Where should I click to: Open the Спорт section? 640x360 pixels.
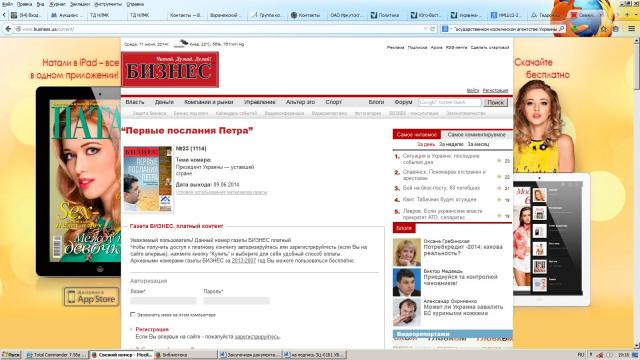(333, 102)
